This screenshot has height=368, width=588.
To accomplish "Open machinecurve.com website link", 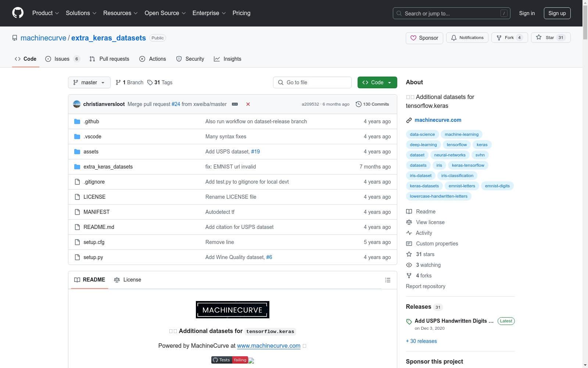I will [x=438, y=120].
